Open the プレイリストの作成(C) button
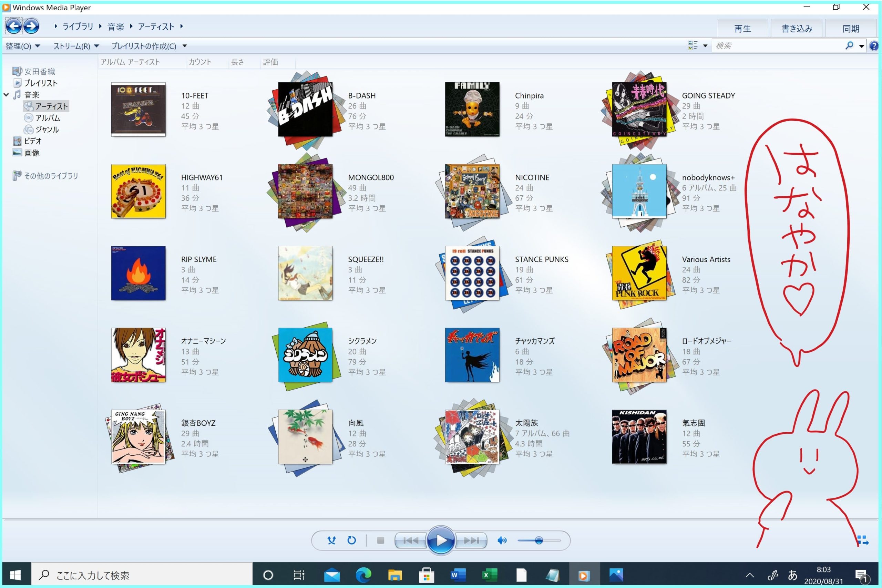882x588 pixels. pyautogui.click(x=144, y=46)
